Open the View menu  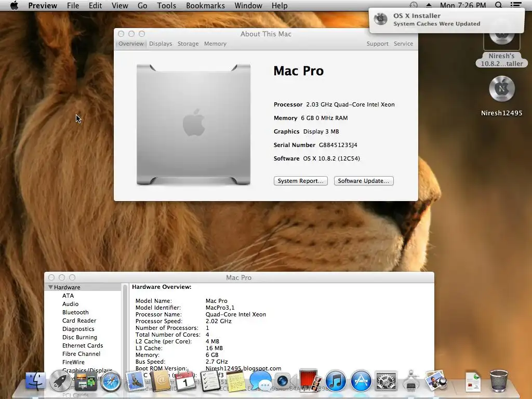pyautogui.click(x=120, y=5)
